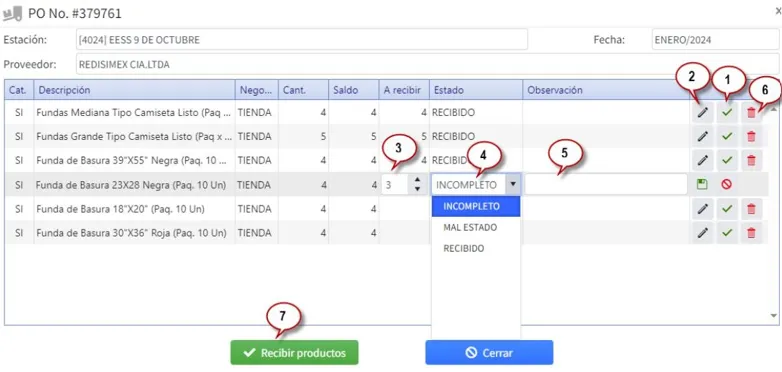Click the Nego... column header
This screenshot has width=782, height=372.
(x=257, y=90)
